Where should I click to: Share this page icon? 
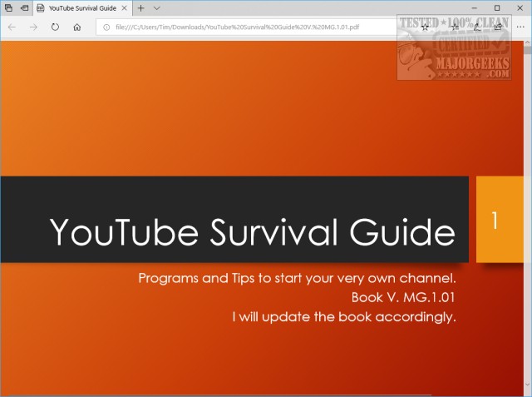pyautogui.click(x=498, y=27)
